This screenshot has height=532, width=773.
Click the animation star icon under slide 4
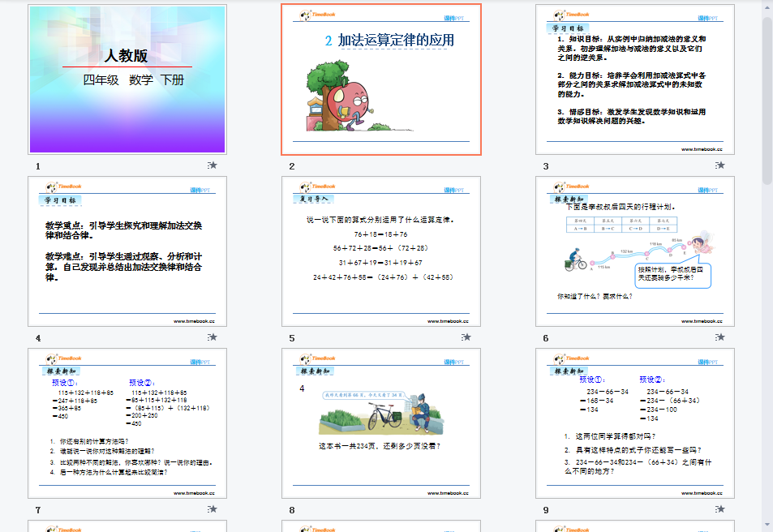[x=213, y=337]
